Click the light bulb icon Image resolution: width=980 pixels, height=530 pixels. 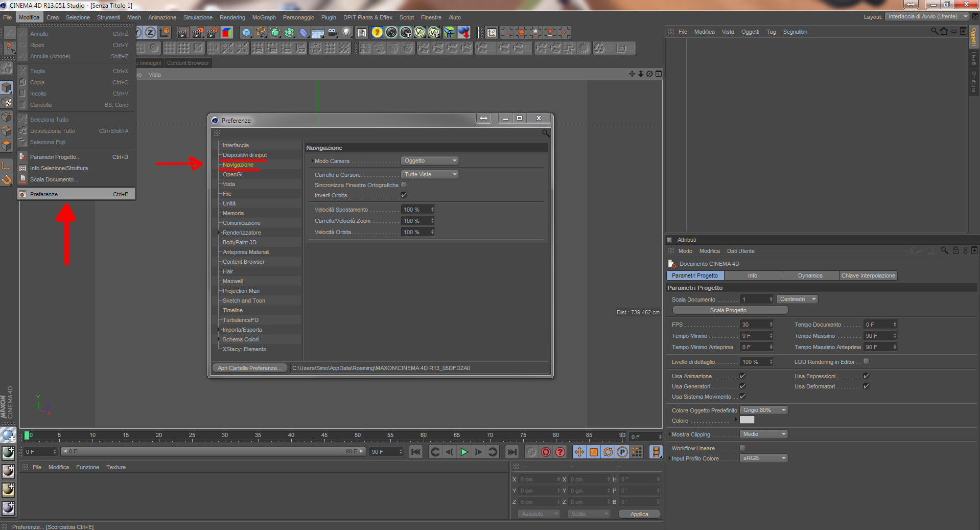[x=347, y=33]
